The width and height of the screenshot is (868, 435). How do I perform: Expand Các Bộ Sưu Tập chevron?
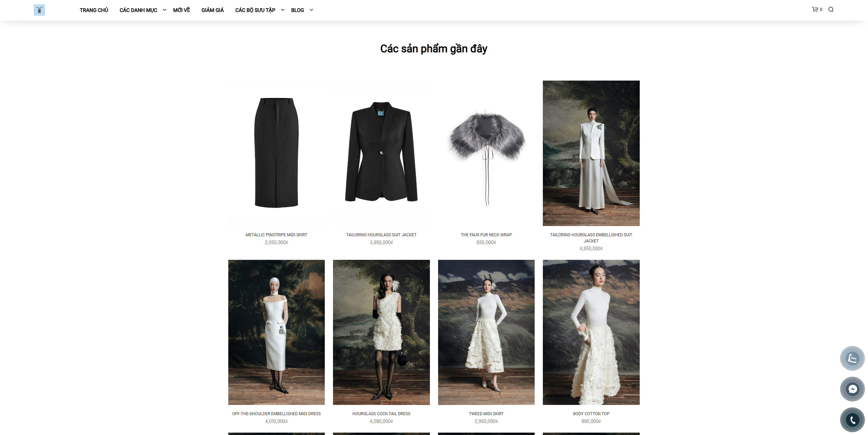pos(283,10)
